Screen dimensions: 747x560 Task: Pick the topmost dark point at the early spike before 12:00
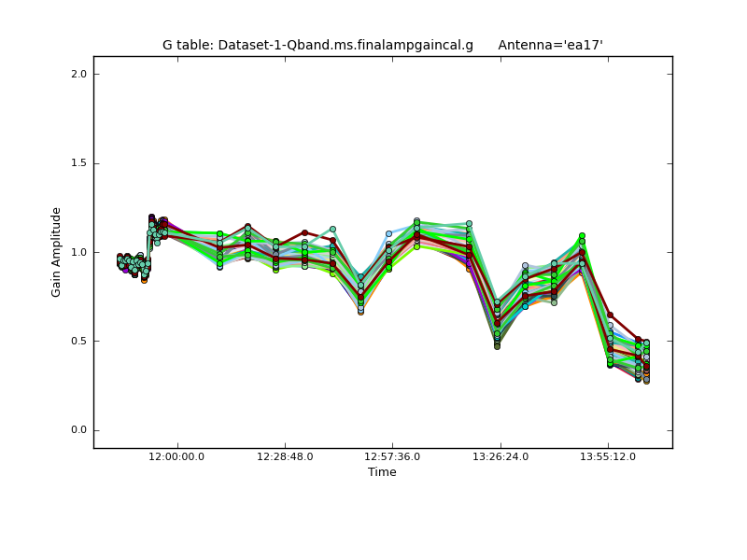click(x=151, y=217)
